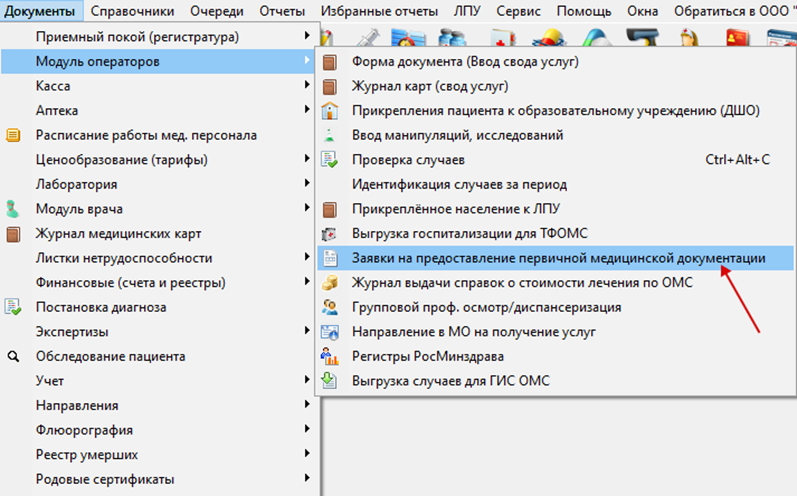Open the Окна menu

click(x=642, y=11)
